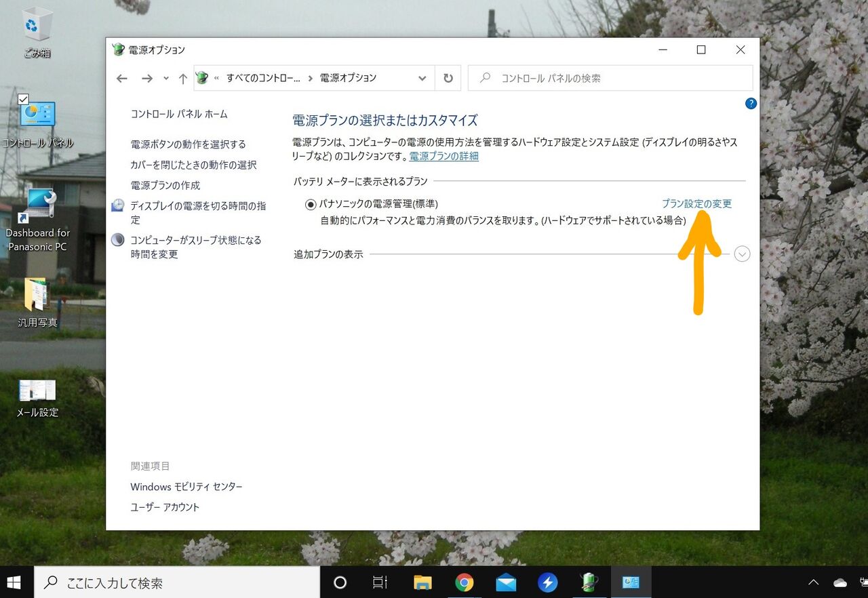Maximize the 電源オプション window
Screen dimensions: 868x598
[701, 49]
